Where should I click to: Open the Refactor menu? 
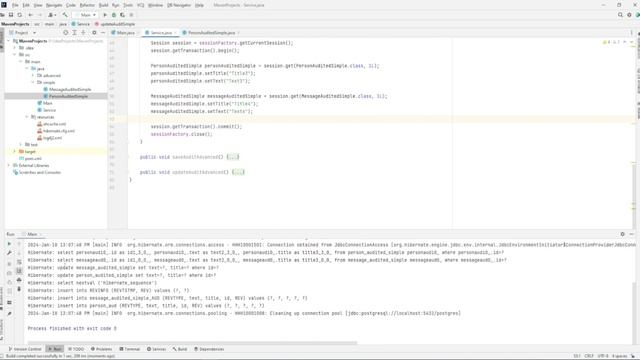pyautogui.click(x=87, y=5)
